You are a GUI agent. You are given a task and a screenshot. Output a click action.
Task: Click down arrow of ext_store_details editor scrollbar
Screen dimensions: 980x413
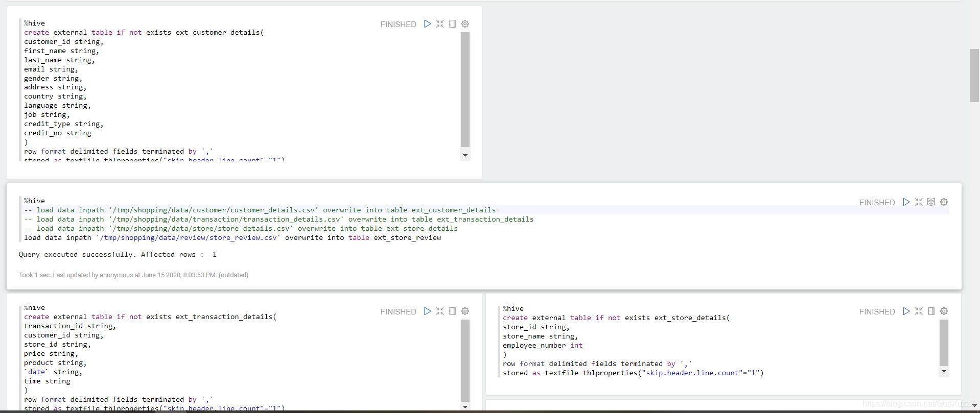pyautogui.click(x=944, y=372)
